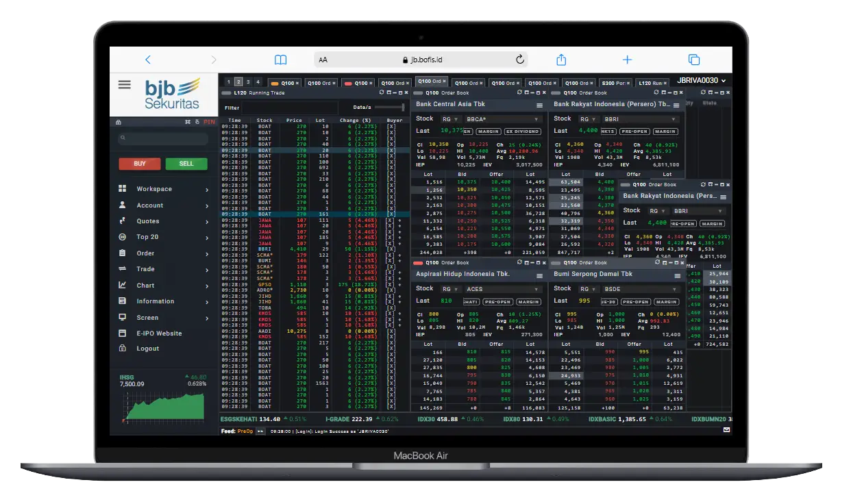Open the JBRIVA0030 account dropdown
Screen dimensions: 851x504
click(x=701, y=81)
